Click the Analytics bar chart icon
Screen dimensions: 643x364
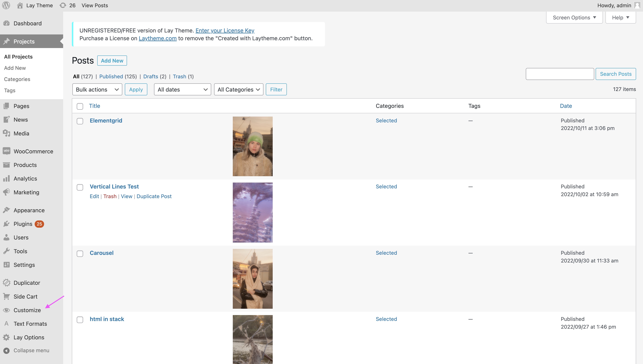(7, 179)
